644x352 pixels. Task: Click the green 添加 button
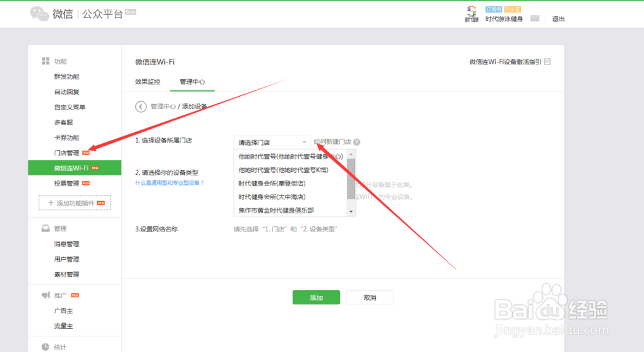316,297
